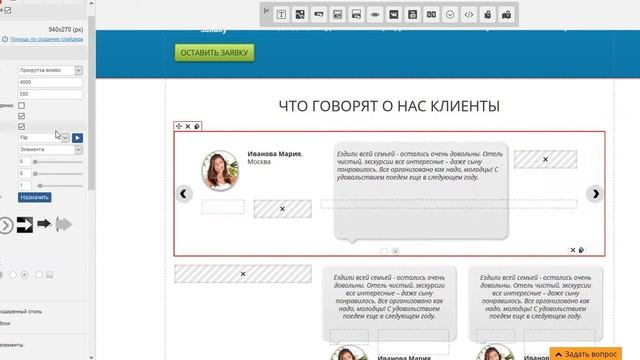The width and height of the screenshot is (640, 360).
Task: Select the gray square pagination style
Action: 49,275
